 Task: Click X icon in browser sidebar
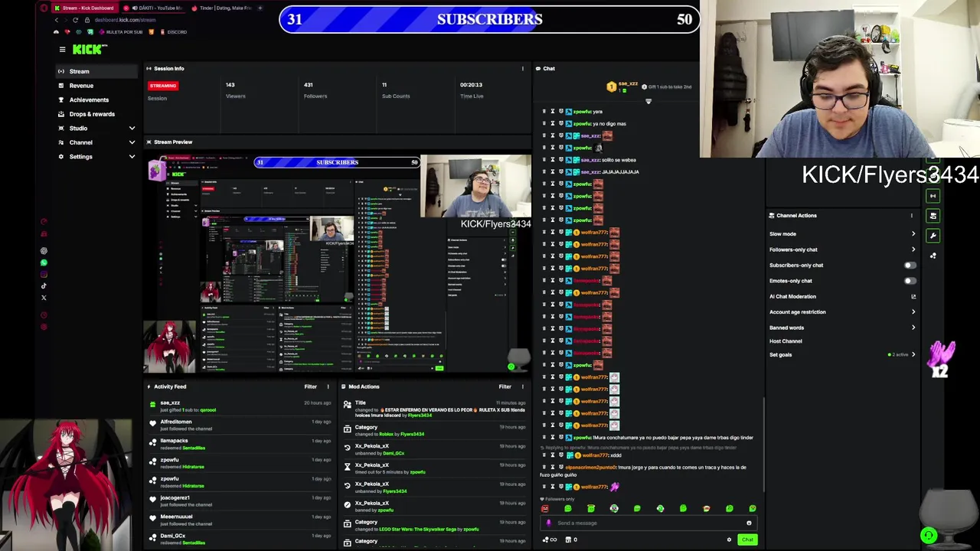pyautogui.click(x=44, y=298)
